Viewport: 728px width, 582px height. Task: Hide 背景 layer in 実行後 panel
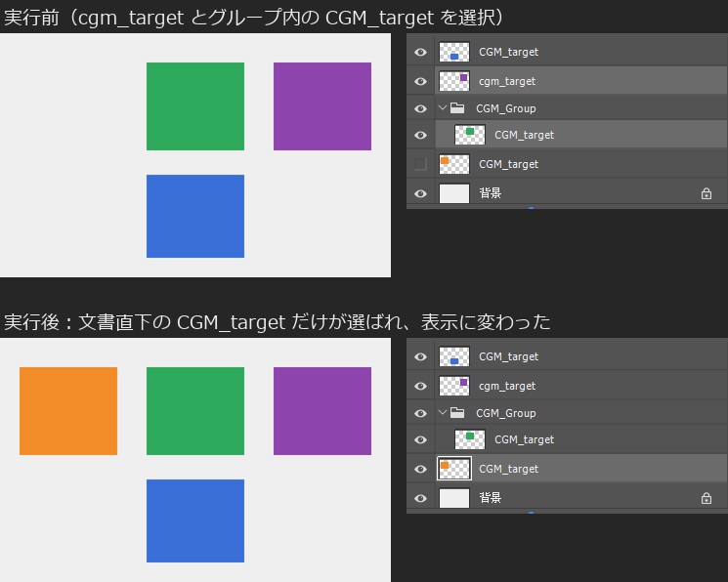(x=420, y=498)
